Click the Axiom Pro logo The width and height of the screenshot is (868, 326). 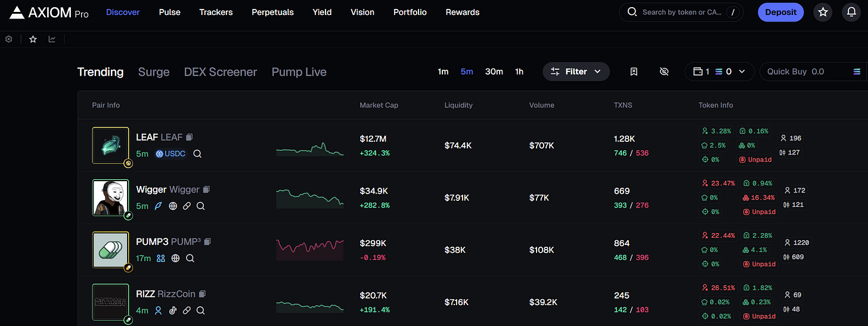pos(49,12)
